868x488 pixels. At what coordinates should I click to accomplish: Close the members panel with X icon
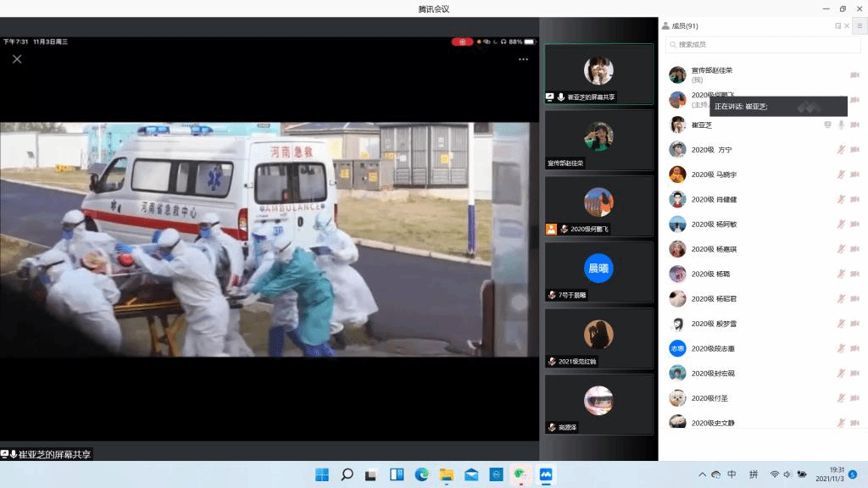click(x=847, y=26)
